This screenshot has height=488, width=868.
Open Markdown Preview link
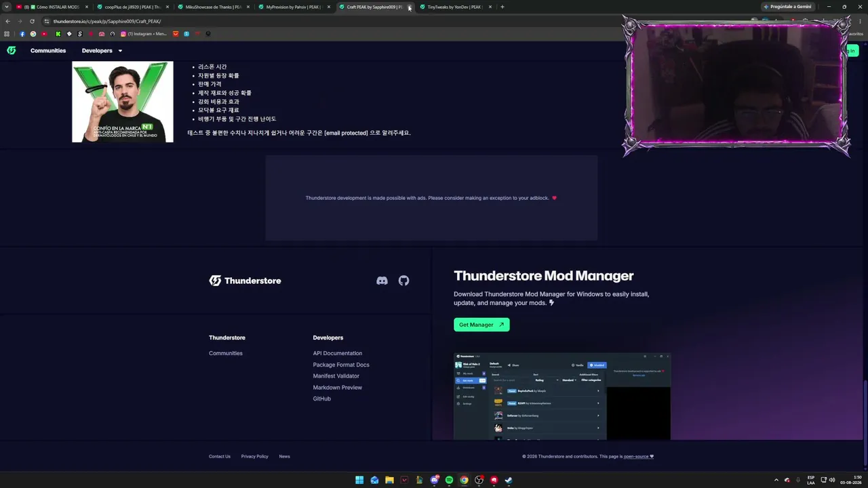coord(338,388)
